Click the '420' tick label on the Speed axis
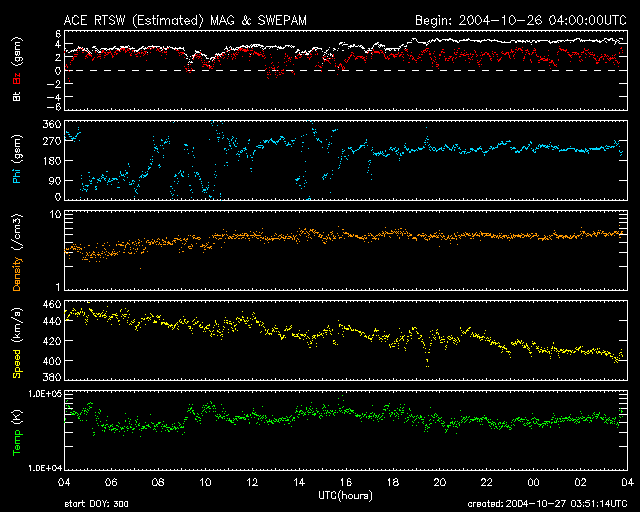Viewport: 640px width, 512px height. point(52,341)
